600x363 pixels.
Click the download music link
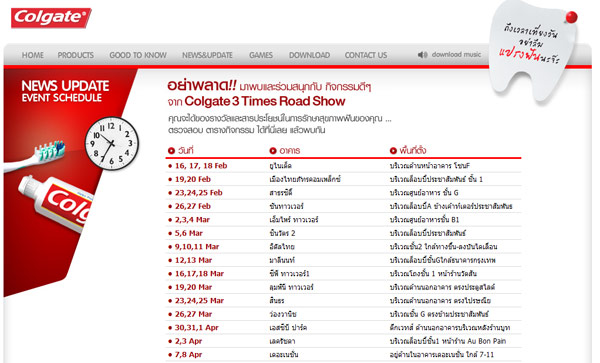coord(456,55)
